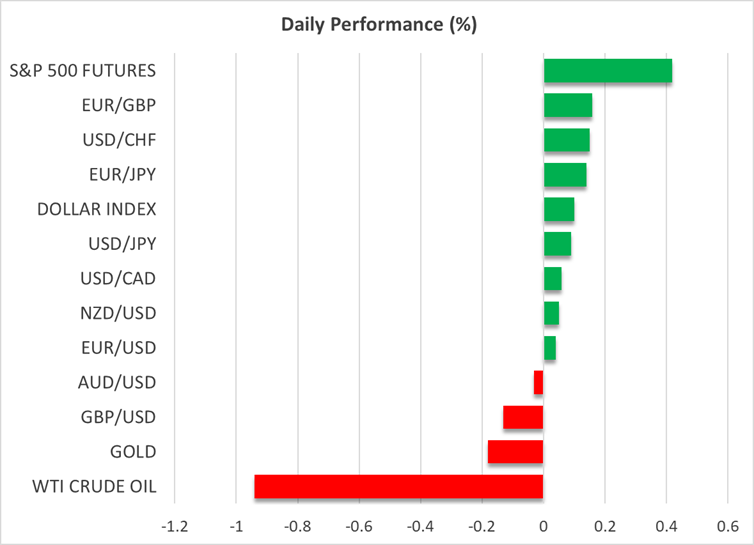Click the green EUR/JPY bar

coord(564,175)
